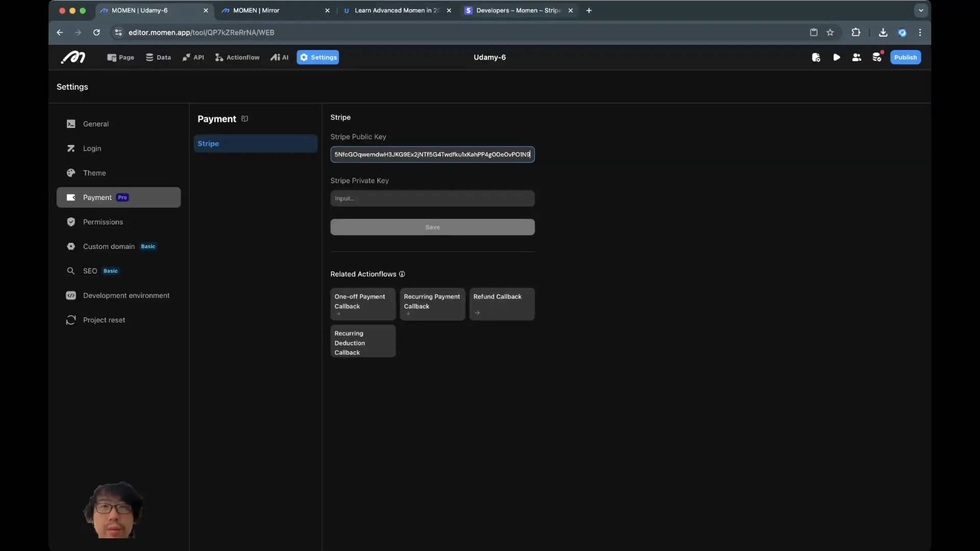The image size is (980, 551).
Task: Click the browser forward arrow
Action: coord(78,32)
